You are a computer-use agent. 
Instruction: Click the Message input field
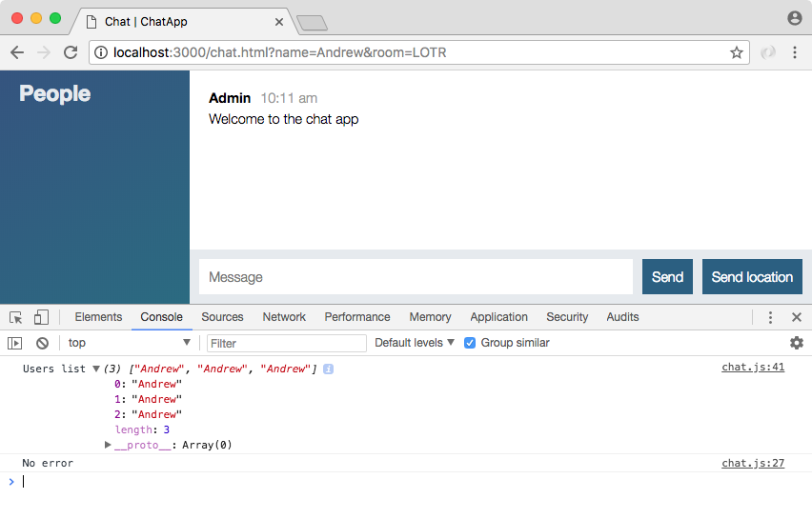point(416,277)
